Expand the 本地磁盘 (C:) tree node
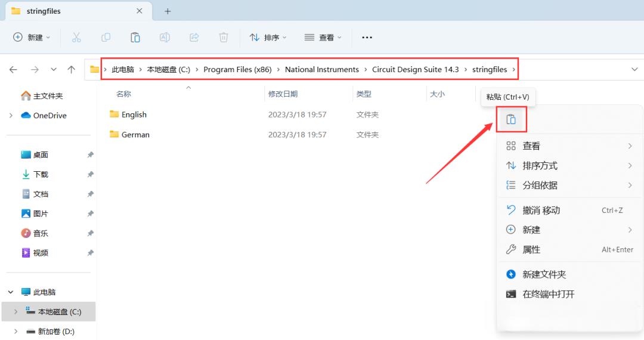 (16, 311)
